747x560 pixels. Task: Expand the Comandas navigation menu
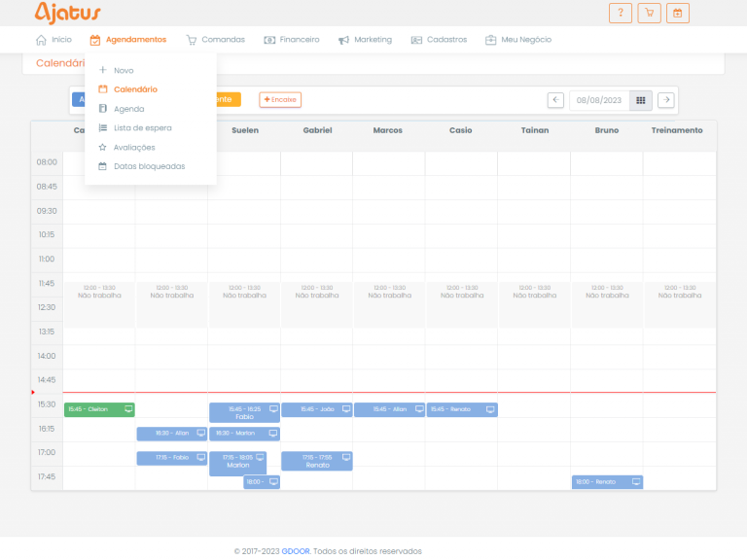click(x=215, y=40)
